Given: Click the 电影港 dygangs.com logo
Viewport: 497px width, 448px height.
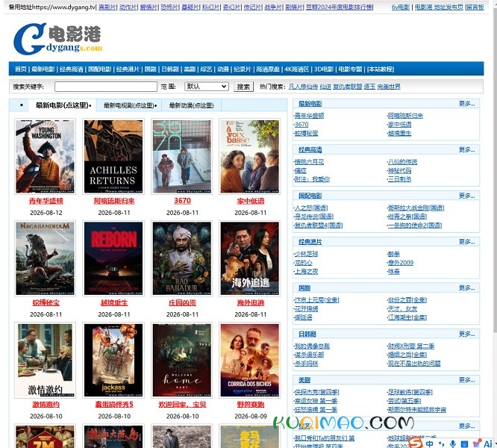Looking at the screenshot, I should pyautogui.click(x=57, y=39).
